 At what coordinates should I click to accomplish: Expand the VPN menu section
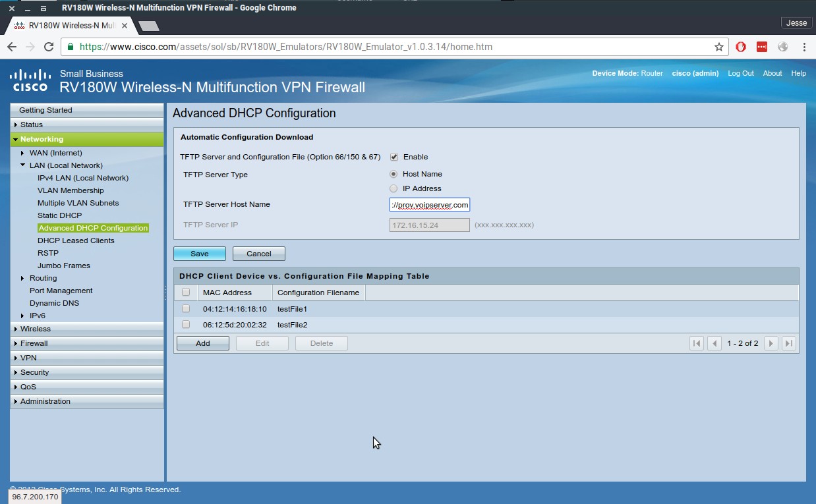[87, 358]
